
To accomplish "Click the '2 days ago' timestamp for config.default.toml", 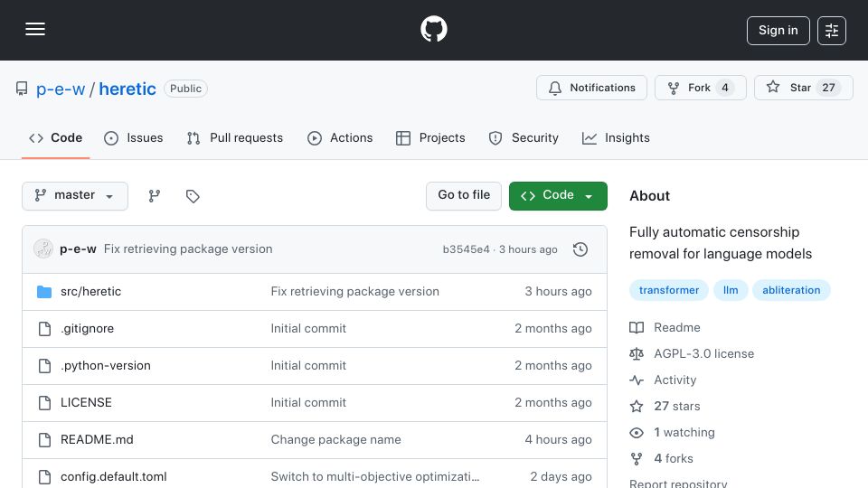I will (561, 477).
